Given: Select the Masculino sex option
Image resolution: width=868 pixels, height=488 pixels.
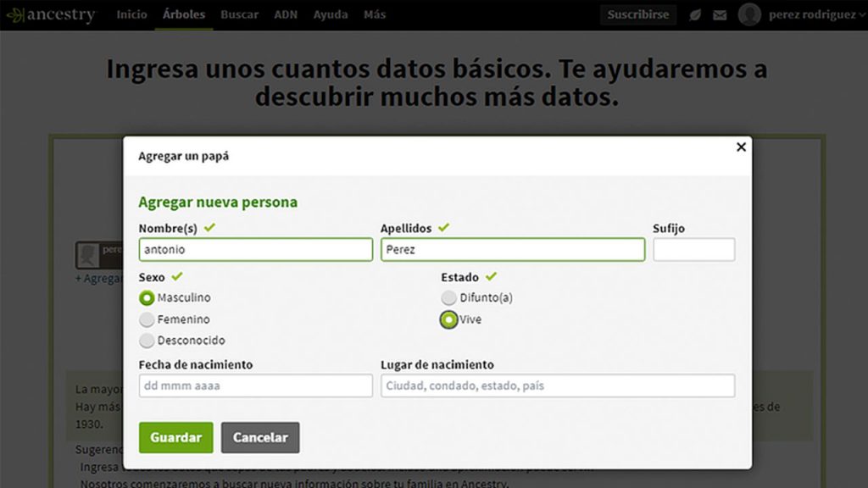Looking at the screenshot, I should click(147, 297).
